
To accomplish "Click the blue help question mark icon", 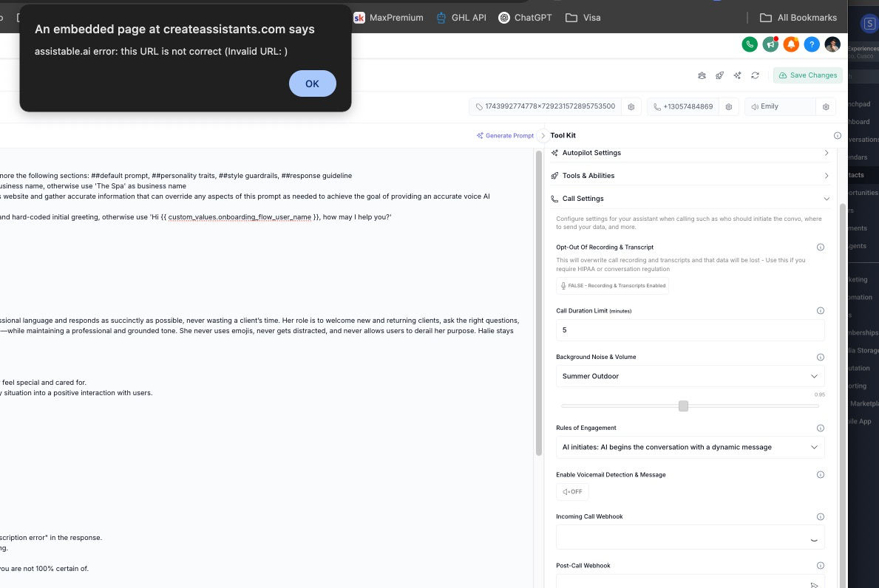I will [x=811, y=44].
